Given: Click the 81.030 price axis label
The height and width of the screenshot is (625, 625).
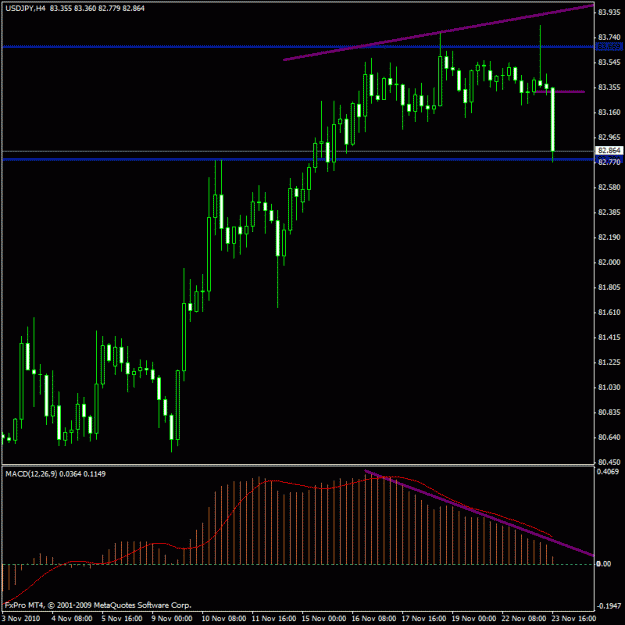Looking at the screenshot, I should [609, 387].
